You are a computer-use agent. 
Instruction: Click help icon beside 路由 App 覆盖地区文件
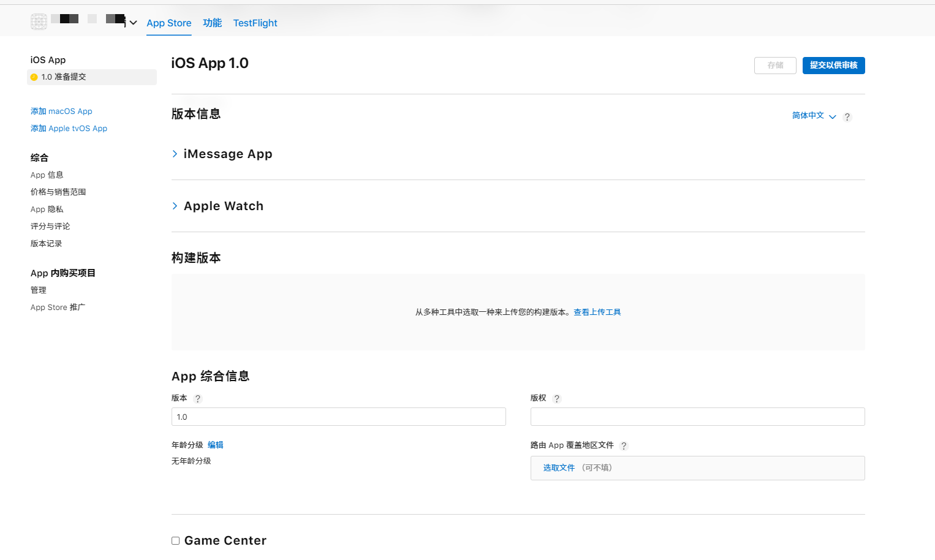coord(624,446)
